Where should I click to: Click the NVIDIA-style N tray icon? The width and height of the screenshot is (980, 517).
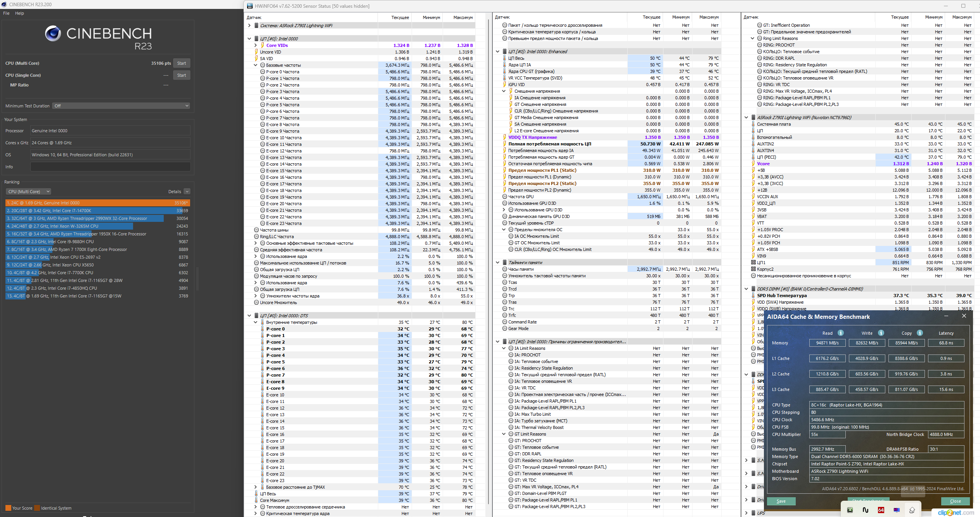(x=865, y=510)
